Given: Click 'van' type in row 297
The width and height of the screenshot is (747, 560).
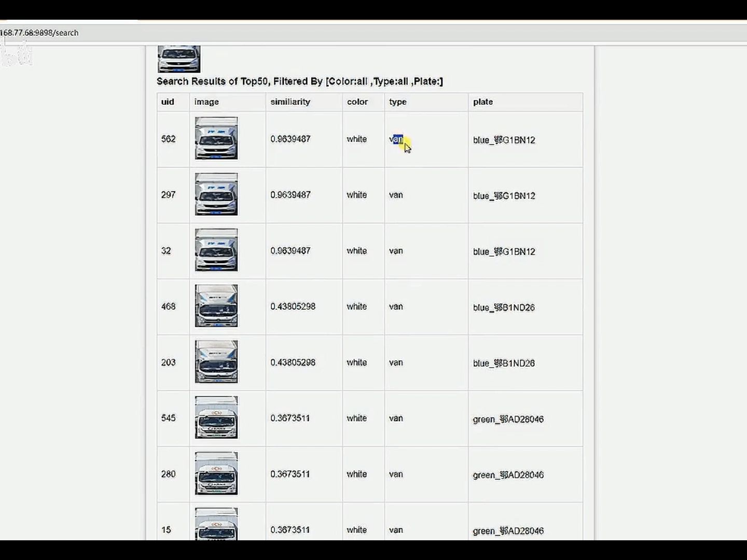Looking at the screenshot, I should (x=396, y=195).
